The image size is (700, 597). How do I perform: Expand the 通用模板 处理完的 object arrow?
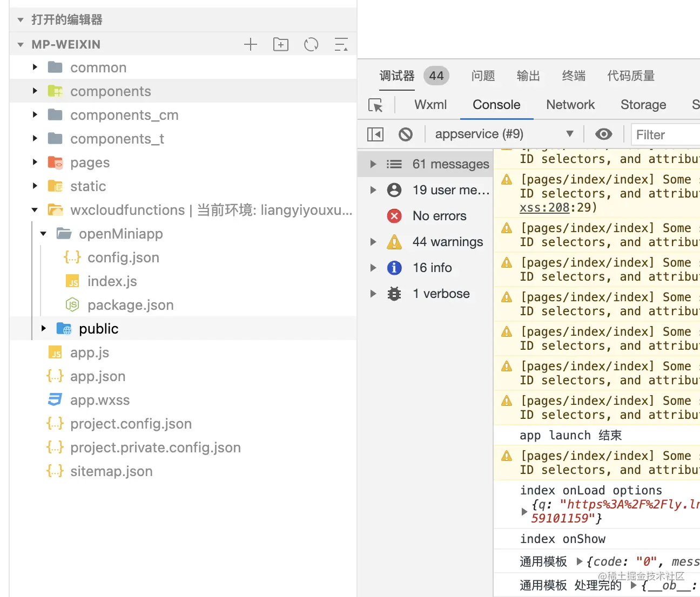634,585
